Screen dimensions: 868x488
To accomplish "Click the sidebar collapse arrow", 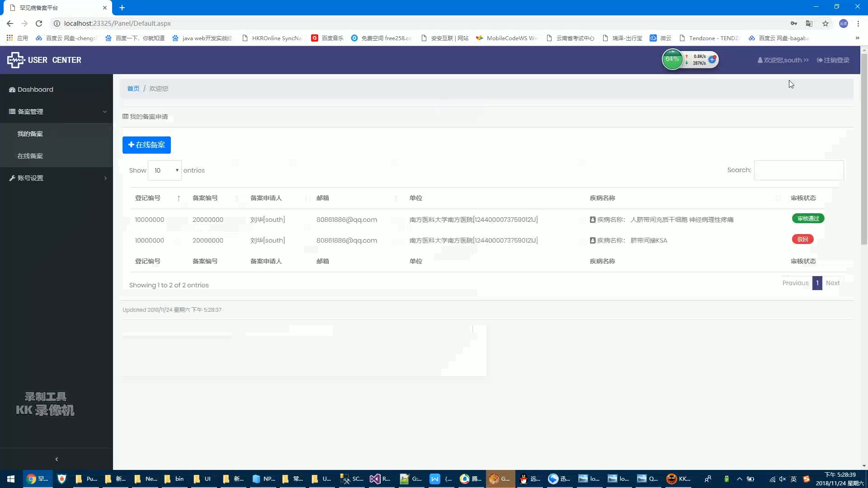I will (56, 459).
